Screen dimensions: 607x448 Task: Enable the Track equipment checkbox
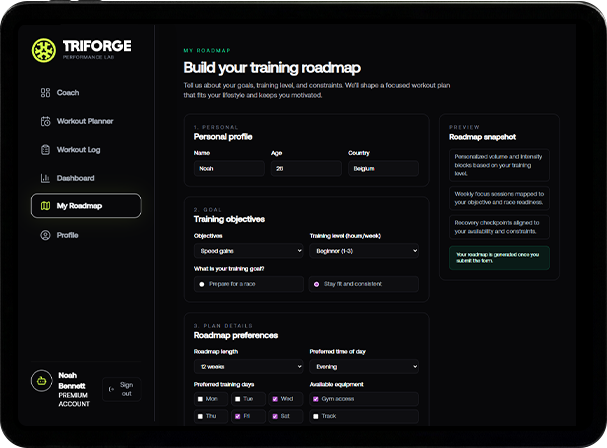pos(316,416)
